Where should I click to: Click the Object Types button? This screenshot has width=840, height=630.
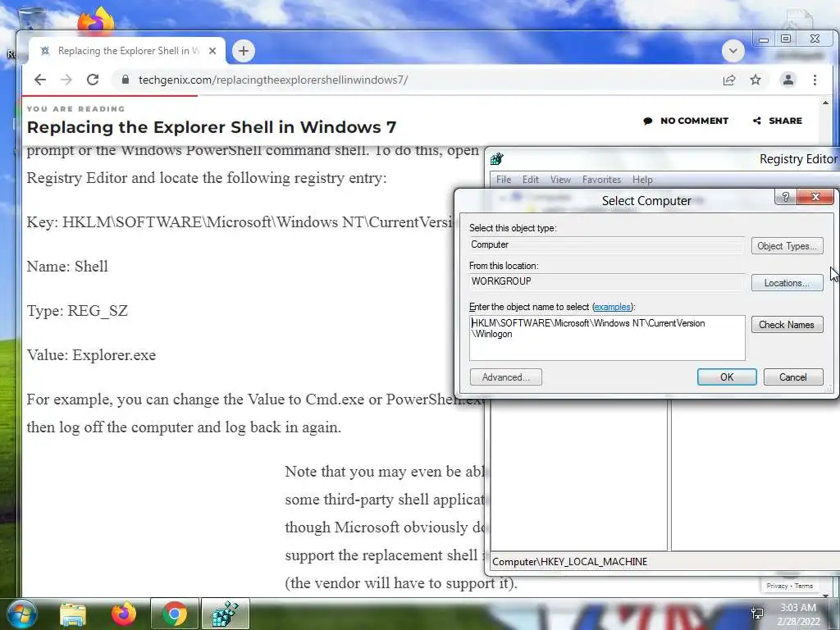coord(787,246)
